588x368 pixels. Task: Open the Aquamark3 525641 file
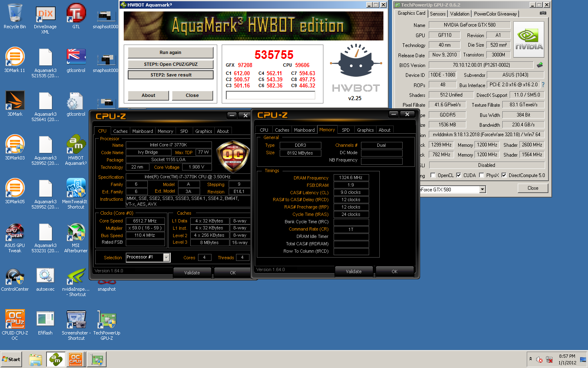[45, 106]
